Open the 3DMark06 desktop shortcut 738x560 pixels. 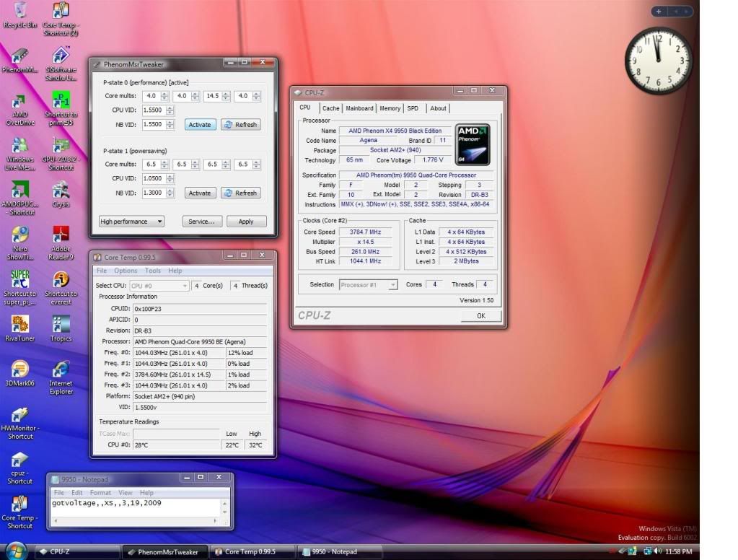[x=20, y=369]
